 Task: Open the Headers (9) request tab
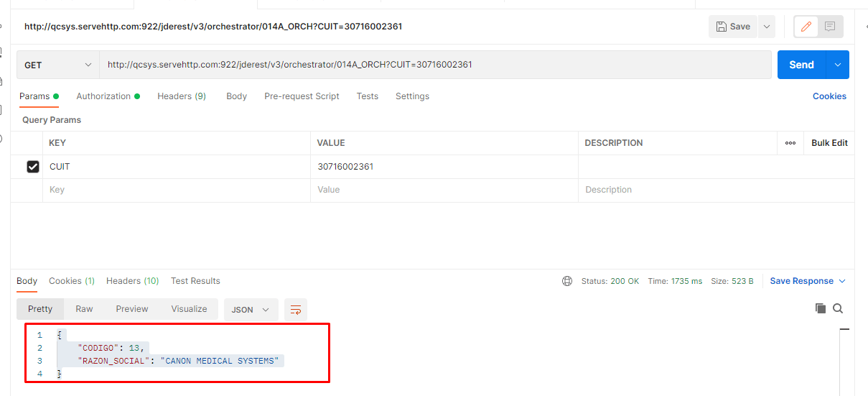pyautogui.click(x=182, y=96)
